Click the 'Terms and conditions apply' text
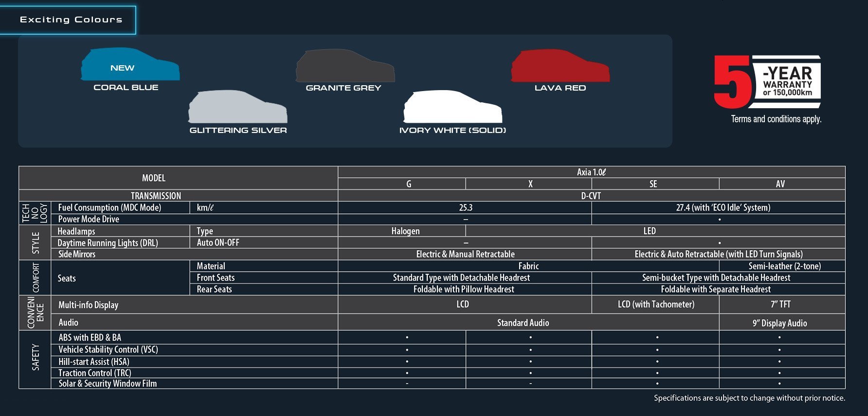868x416 pixels. [776, 119]
